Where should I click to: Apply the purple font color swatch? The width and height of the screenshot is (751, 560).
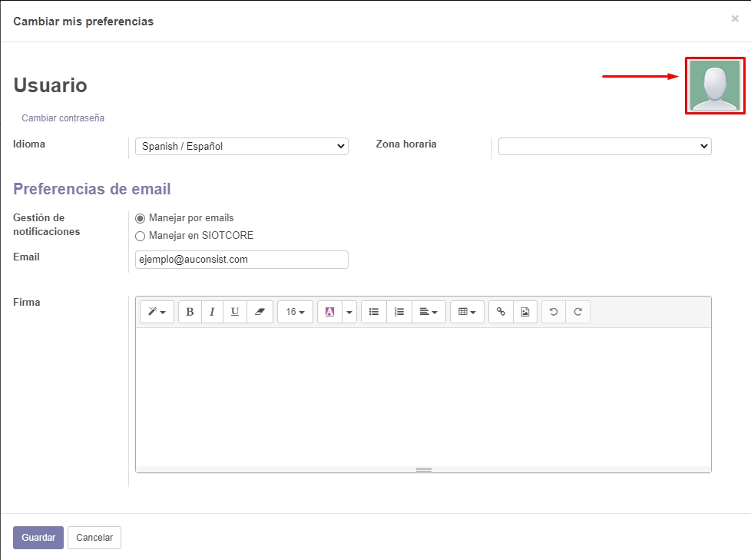[329, 312]
